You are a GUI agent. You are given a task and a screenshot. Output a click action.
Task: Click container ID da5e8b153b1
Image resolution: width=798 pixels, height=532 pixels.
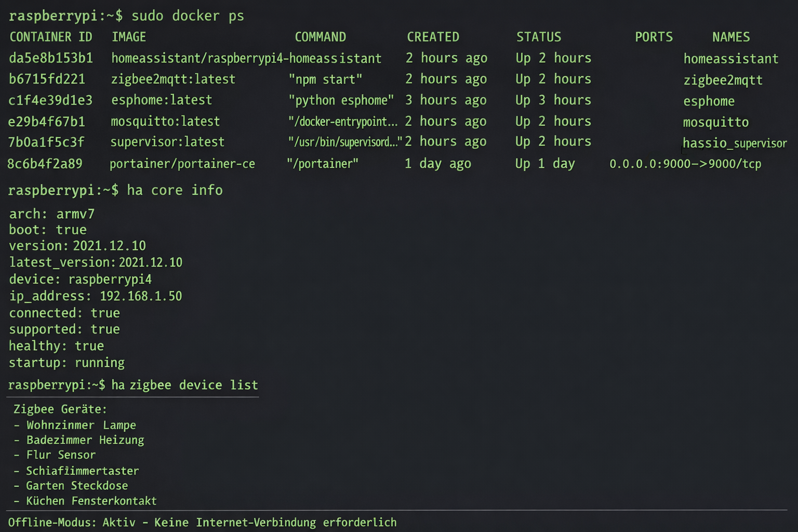point(51,58)
